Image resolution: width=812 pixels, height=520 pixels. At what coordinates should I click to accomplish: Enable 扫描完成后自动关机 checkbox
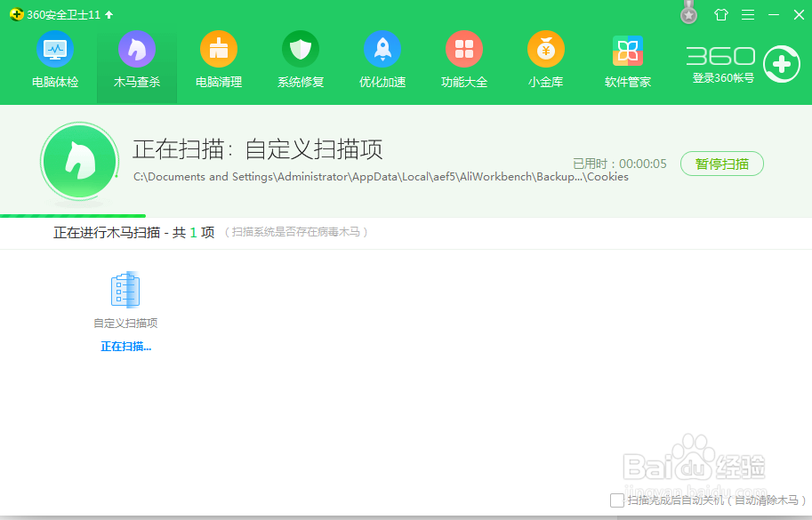point(616,500)
